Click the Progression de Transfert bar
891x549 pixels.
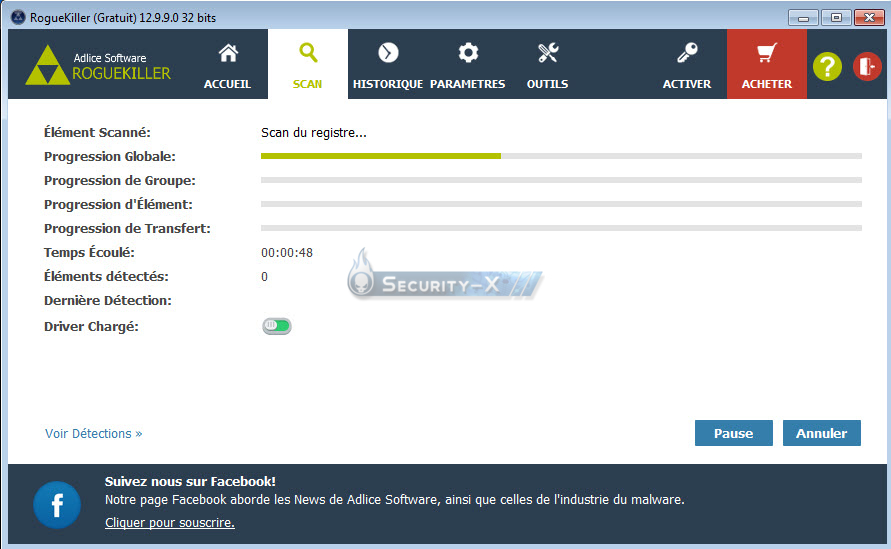(x=561, y=228)
